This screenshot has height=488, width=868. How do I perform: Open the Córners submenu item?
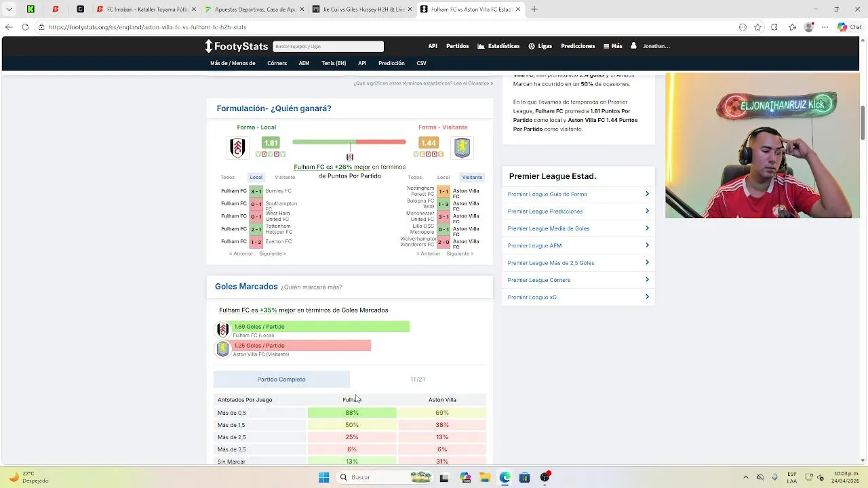[277, 63]
